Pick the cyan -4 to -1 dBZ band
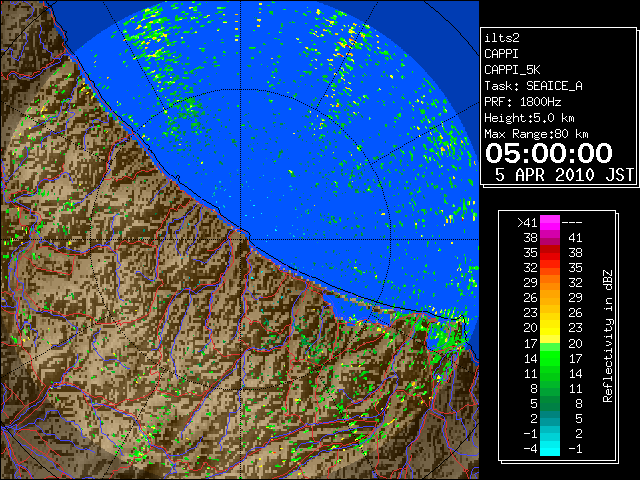 [x=550, y=448]
